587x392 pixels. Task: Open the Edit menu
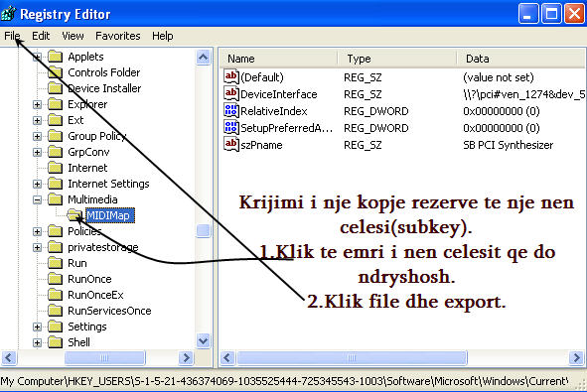point(41,36)
